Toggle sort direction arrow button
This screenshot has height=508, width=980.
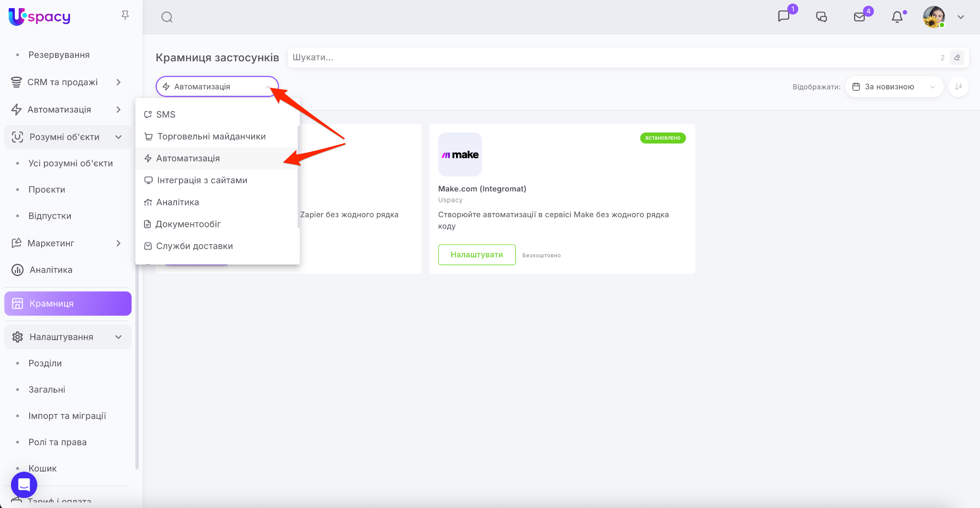pos(958,87)
